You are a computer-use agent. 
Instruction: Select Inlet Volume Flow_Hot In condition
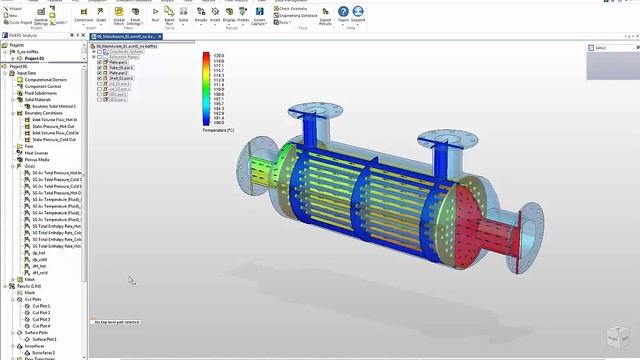[x=51, y=120]
